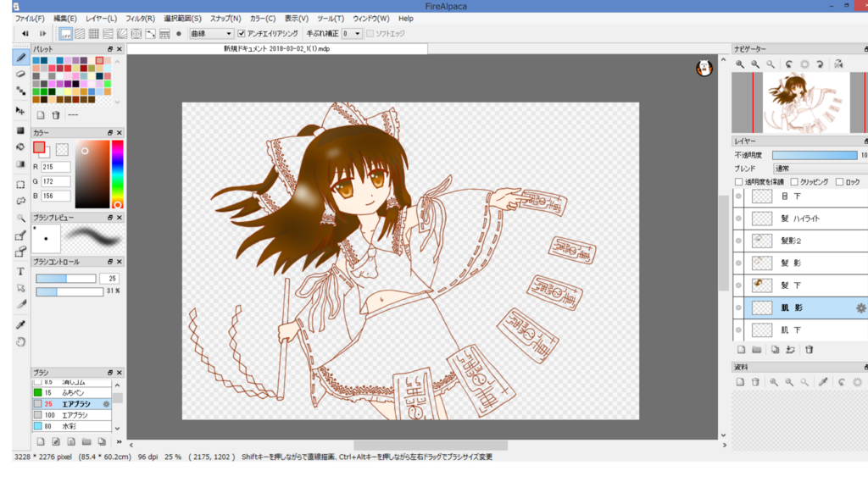The image size is (868, 482).
Task: Delete selected layer with trash icon
Action: (810, 350)
